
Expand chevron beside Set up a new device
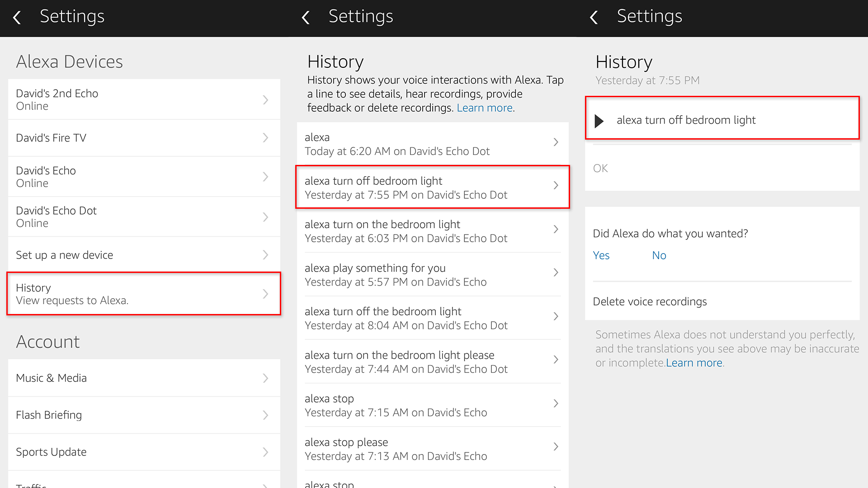[x=266, y=255]
